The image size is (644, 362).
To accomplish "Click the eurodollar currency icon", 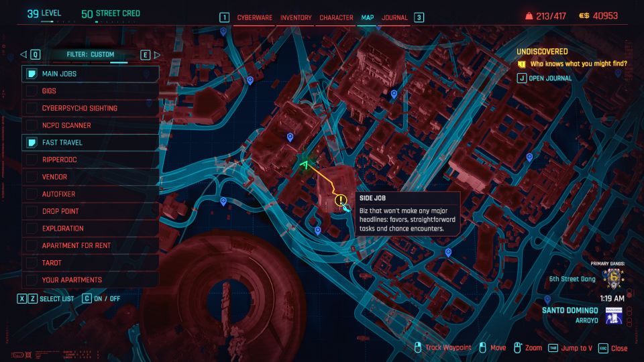I will [x=584, y=16].
